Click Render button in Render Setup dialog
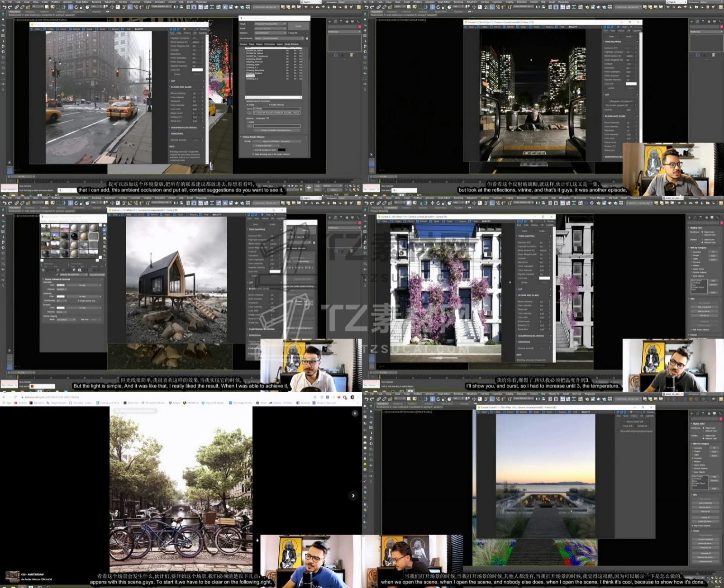The height and width of the screenshot is (588, 724). pyautogui.click(x=298, y=26)
